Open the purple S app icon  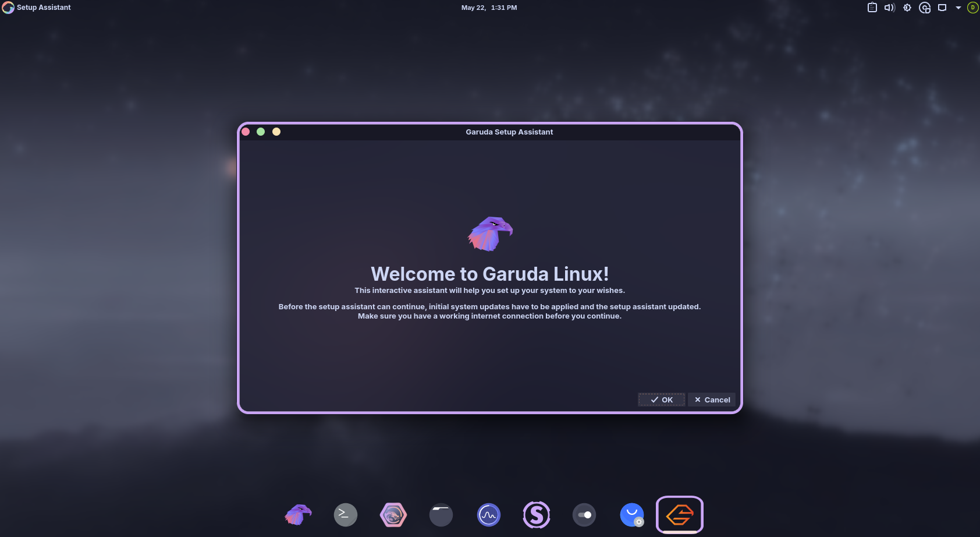(537, 515)
